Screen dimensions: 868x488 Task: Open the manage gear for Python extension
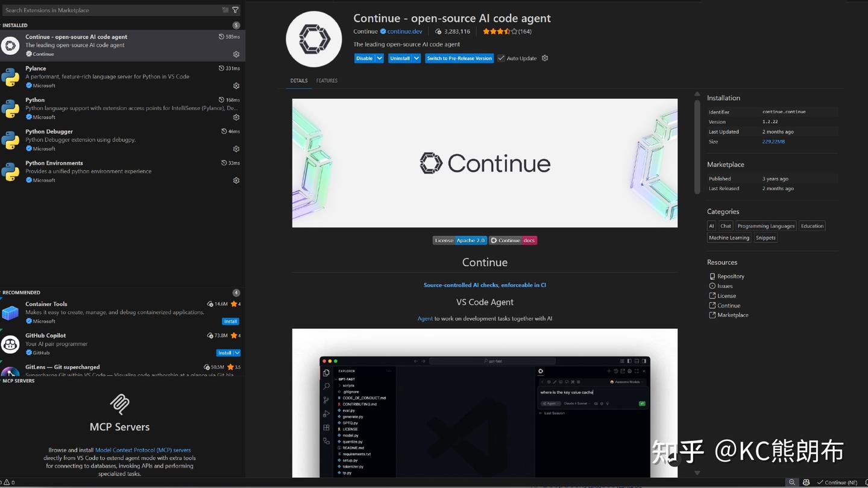coord(236,117)
